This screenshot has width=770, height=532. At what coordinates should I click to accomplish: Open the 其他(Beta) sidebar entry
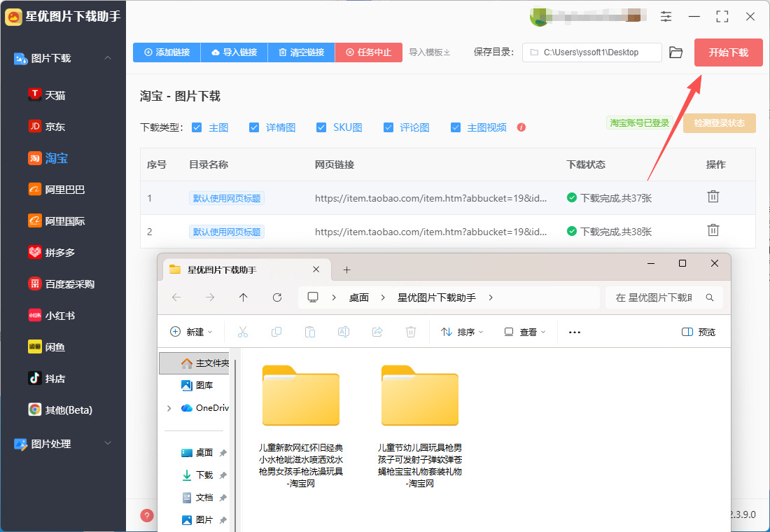point(60,409)
